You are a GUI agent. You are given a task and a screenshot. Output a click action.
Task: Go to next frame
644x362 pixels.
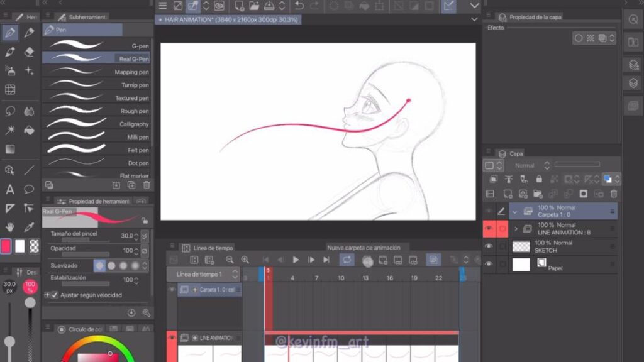click(x=311, y=260)
